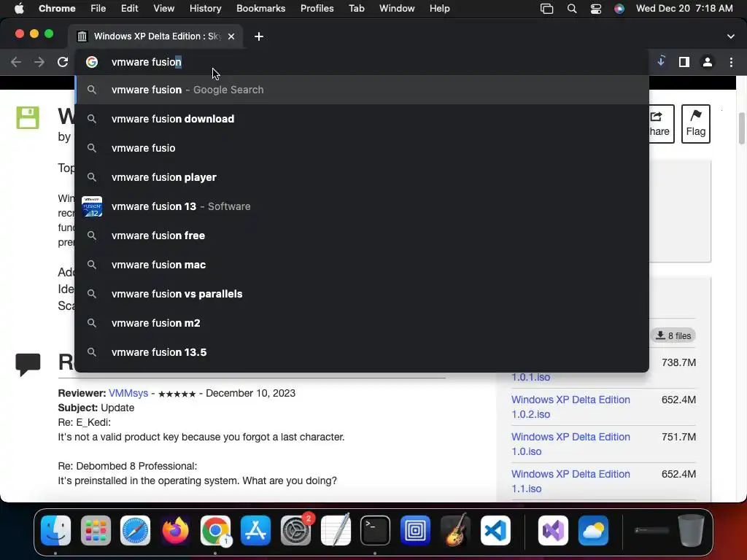Open Windows XP Delta Edition 1.0.iso link

(570, 444)
